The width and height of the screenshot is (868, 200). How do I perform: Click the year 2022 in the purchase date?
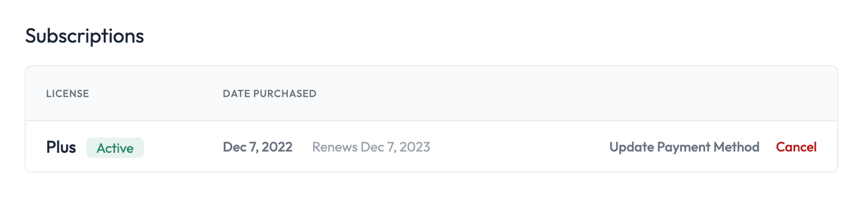tap(277, 147)
